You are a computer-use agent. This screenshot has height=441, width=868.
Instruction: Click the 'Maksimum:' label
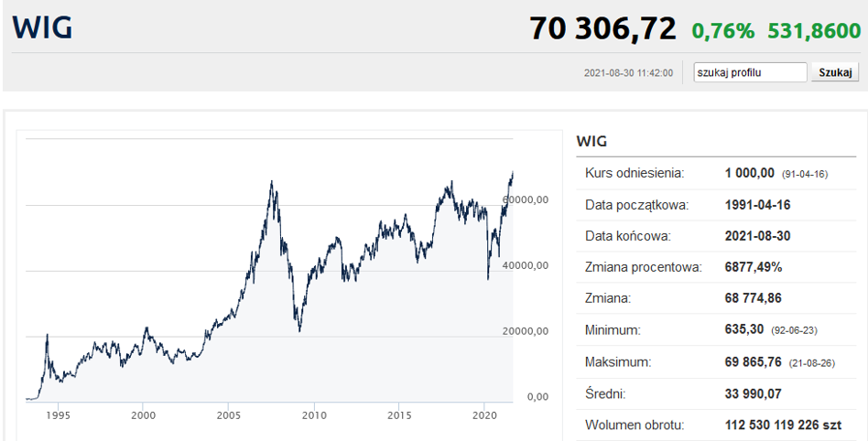tap(618, 362)
